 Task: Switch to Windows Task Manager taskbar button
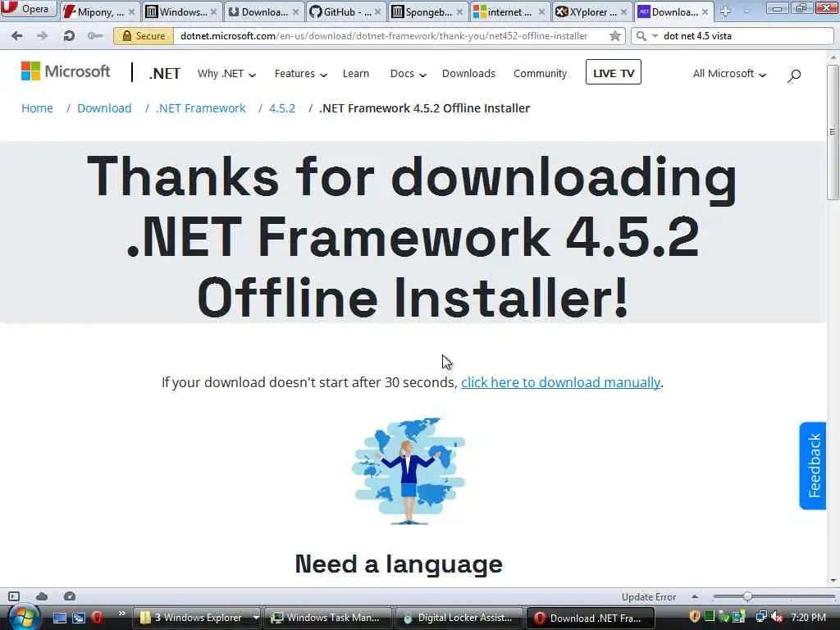(x=328, y=618)
